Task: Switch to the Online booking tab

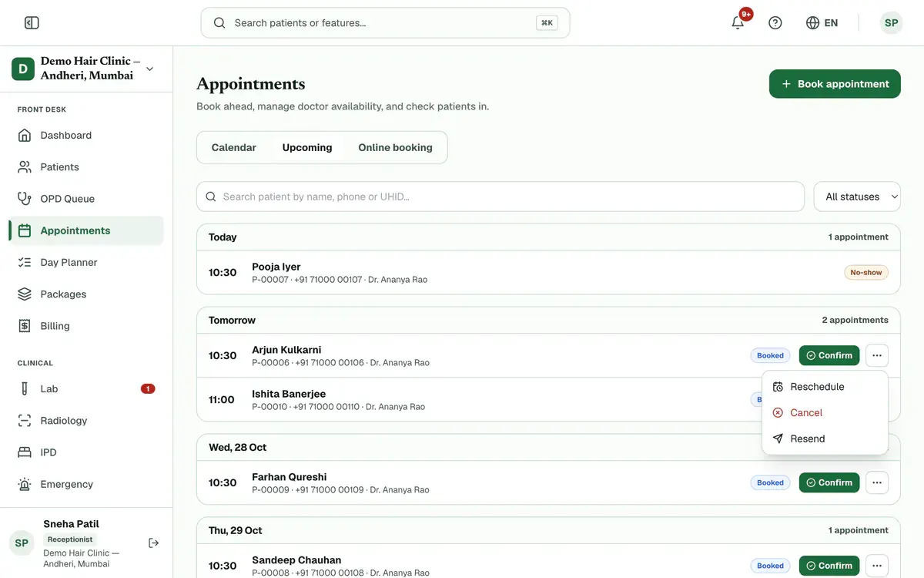Action: point(396,147)
